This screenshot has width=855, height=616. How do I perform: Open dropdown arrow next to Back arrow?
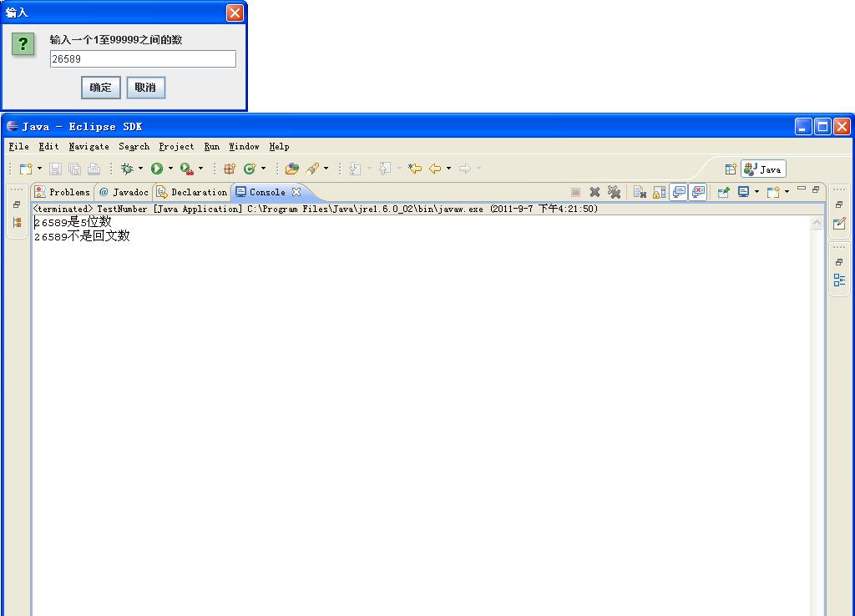tap(448, 169)
